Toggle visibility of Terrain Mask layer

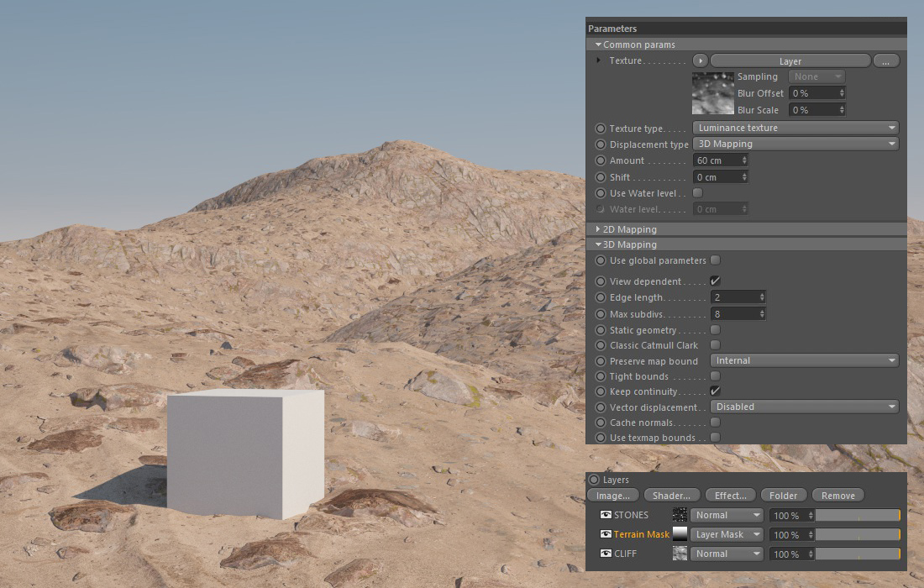(606, 534)
